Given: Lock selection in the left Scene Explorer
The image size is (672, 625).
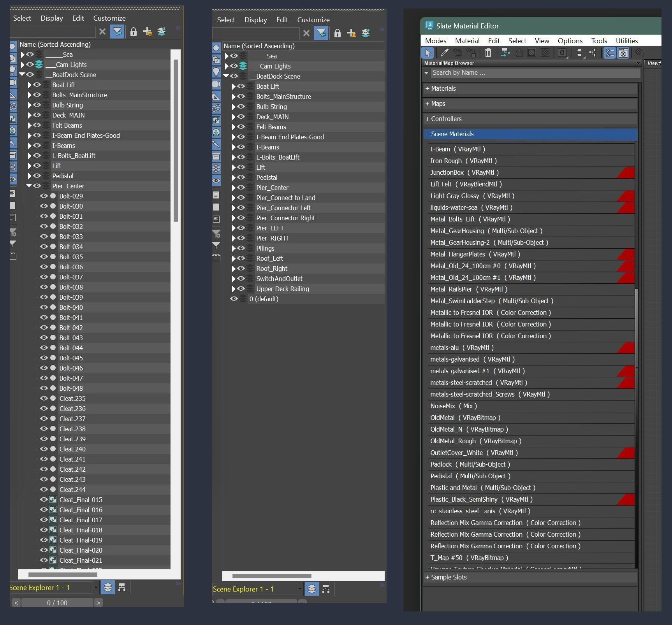Looking at the screenshot, I should (133, 32).
